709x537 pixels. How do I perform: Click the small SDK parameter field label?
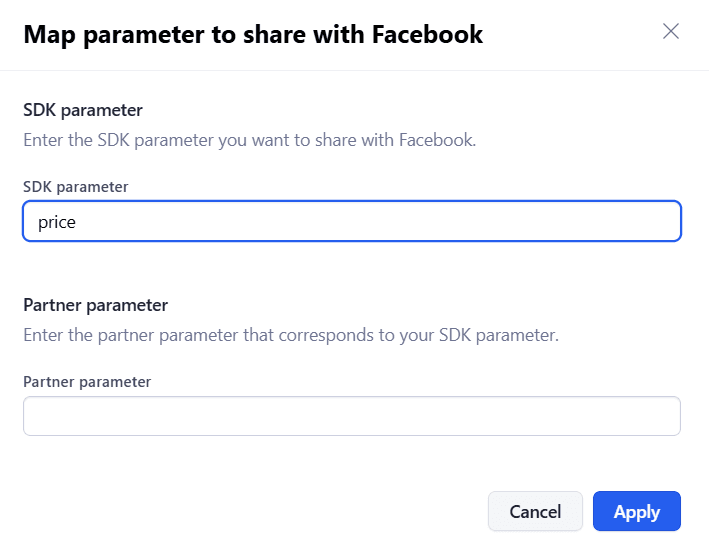pyautogui.click(x=76, y=186)
